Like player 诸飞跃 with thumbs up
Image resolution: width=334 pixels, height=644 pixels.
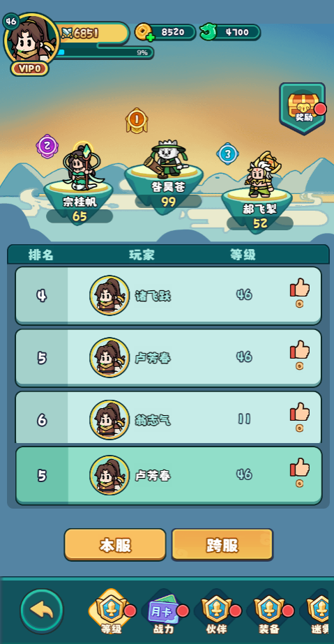click(x=300, y=288)
